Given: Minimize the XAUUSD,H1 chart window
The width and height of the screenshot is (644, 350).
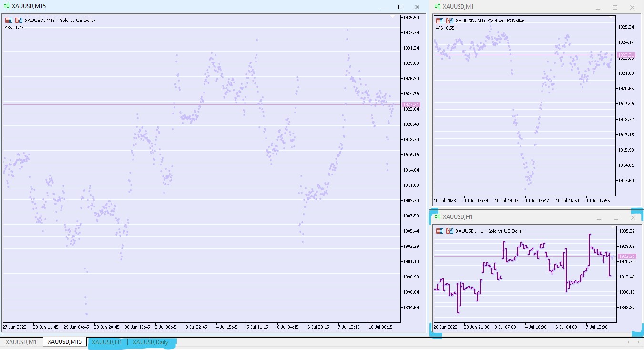Looking at the screenshot, I should click(x=598, y=218).
